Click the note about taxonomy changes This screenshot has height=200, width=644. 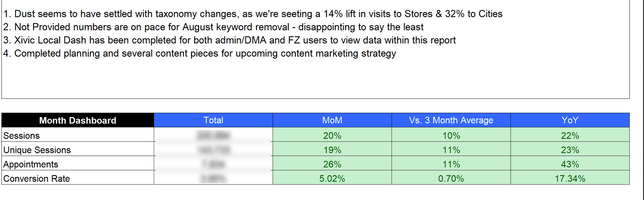[253, 14]
